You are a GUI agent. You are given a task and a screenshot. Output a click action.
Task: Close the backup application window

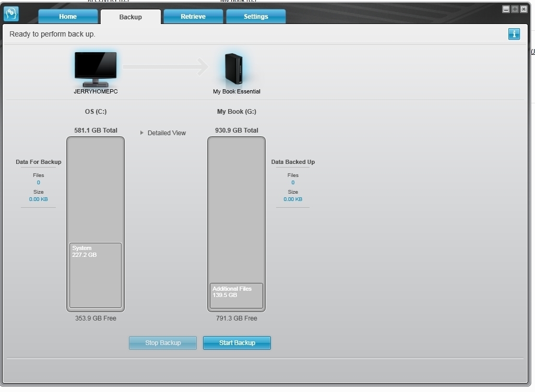524,9
